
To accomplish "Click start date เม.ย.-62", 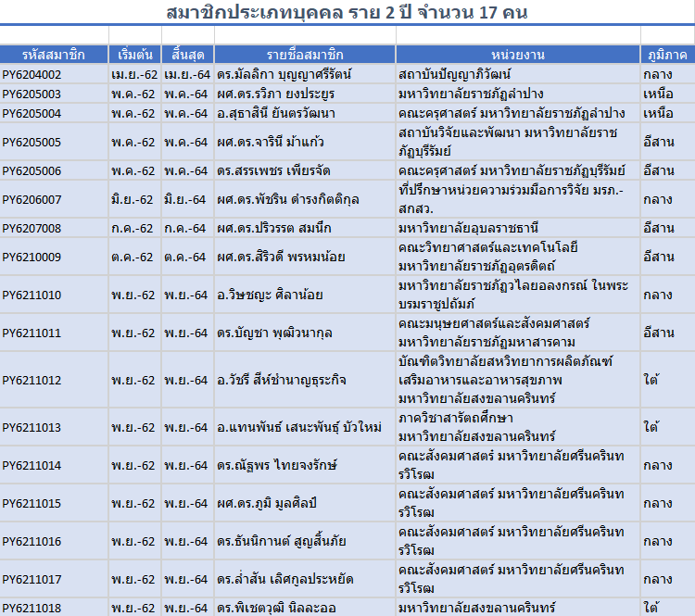I will click(x=134, y=74).
